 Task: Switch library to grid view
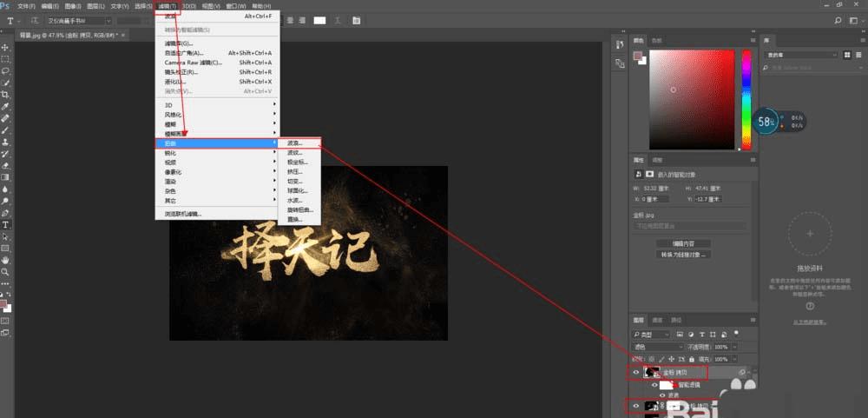pyautogui.click(x=847, y=55)
